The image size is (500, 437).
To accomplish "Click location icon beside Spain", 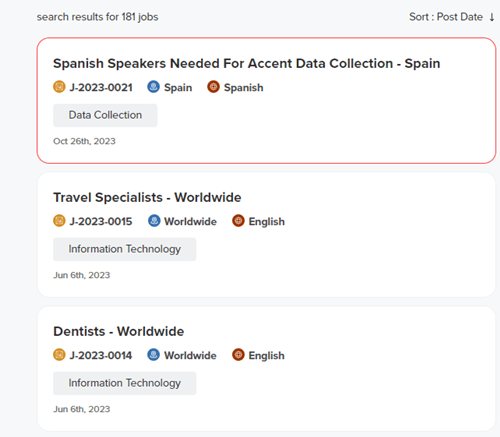I will pos(153,87).
